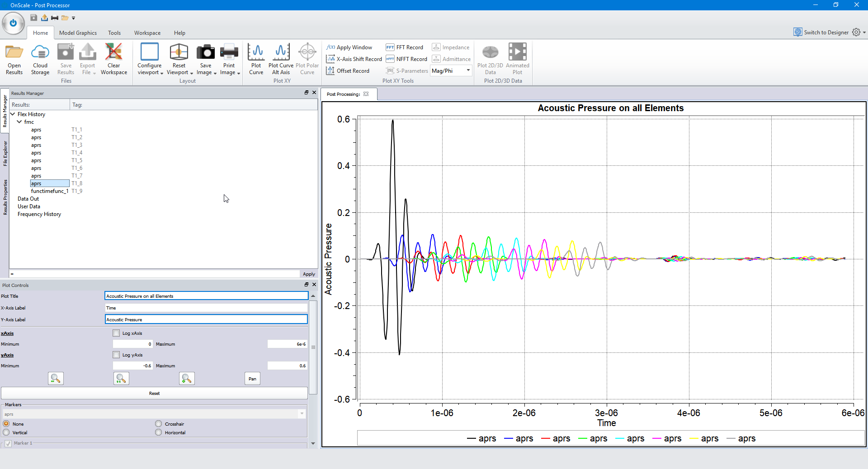868x469 pixels.
Task: Run FFT Record
Action: [x=404, y=47]
